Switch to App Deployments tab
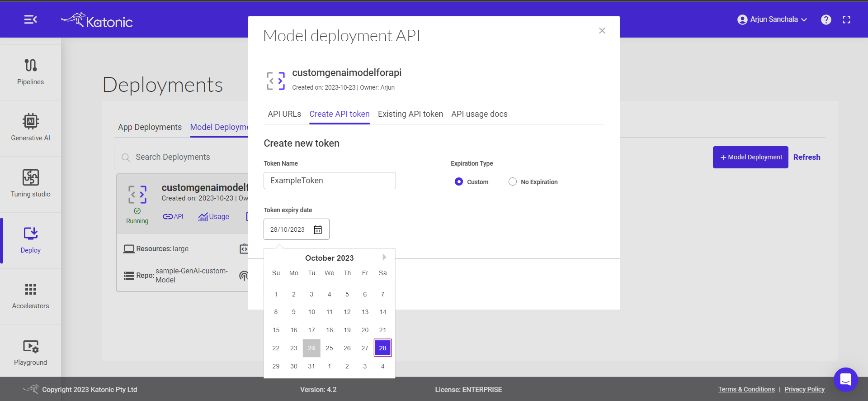The image size is (868, 401). [150, 127]
